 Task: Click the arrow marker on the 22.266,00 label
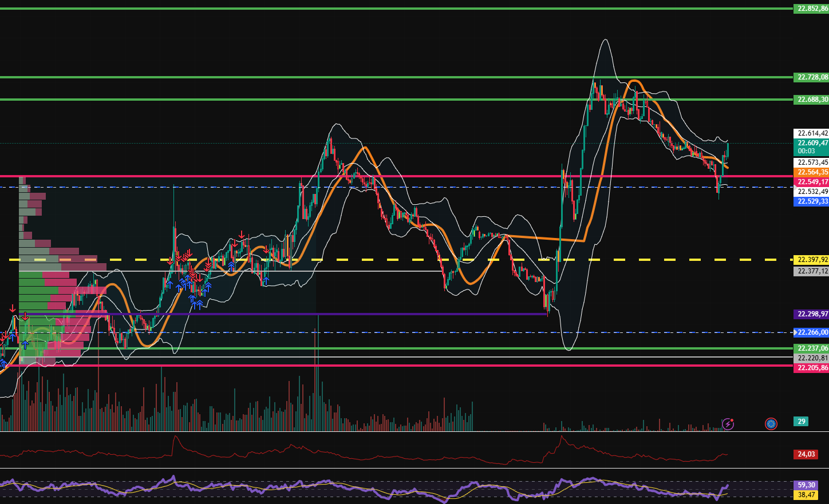pyautogui.click(x=796, y=332)
